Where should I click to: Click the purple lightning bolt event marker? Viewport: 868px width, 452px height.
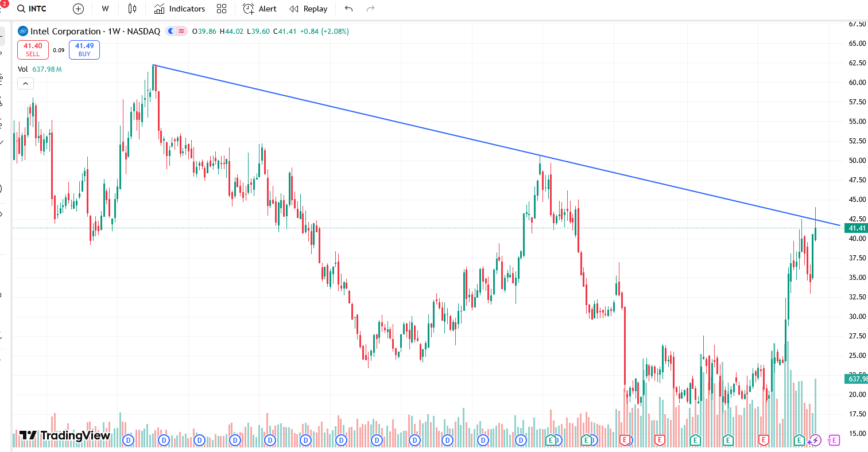[815, 441]
